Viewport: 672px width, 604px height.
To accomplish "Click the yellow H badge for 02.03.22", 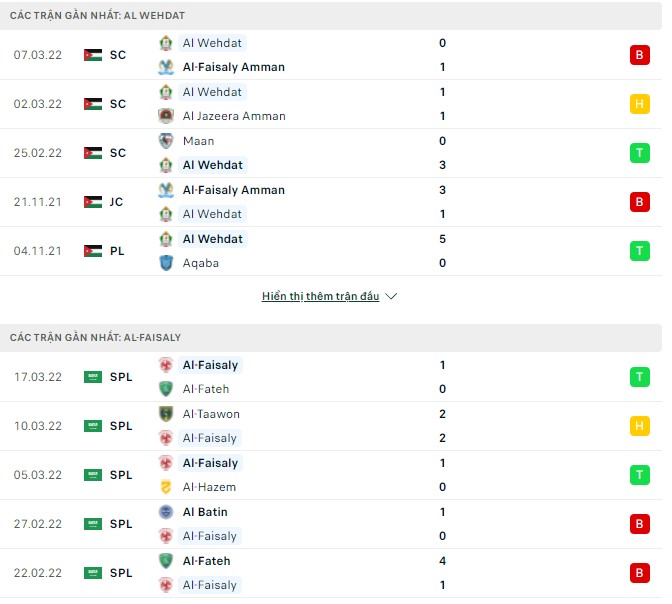I will [639, 104].
